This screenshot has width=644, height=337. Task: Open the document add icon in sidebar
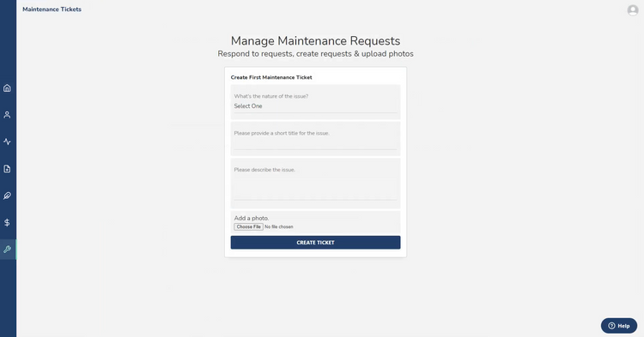pos(7,169)
